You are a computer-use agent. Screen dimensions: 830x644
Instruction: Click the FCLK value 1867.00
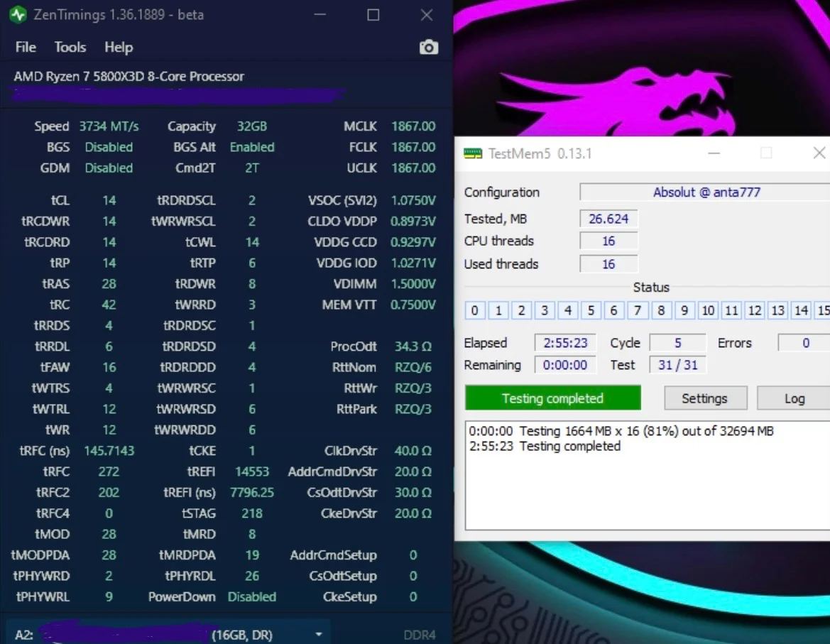(413, 147)
